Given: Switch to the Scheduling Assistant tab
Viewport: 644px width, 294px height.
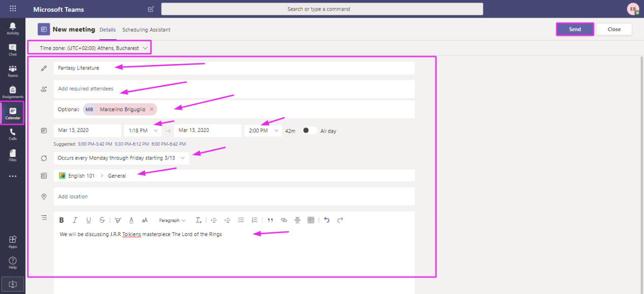Looking at the screenshot, I should point(146,30).
